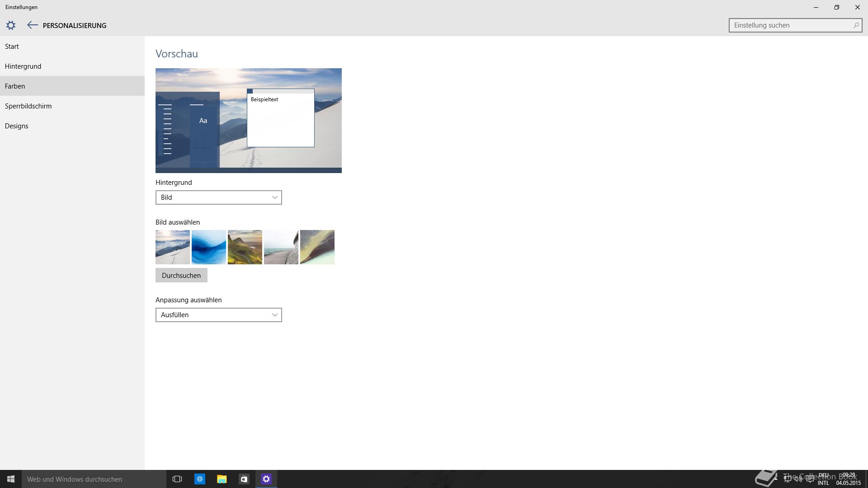Click the magnifier icon in the search box

(x=856, y=25)
